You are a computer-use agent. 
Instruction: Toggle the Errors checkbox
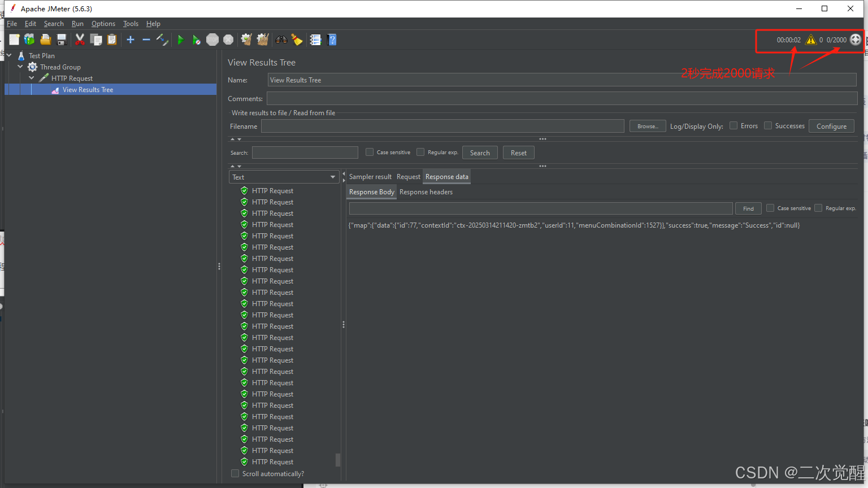(734, 125)
